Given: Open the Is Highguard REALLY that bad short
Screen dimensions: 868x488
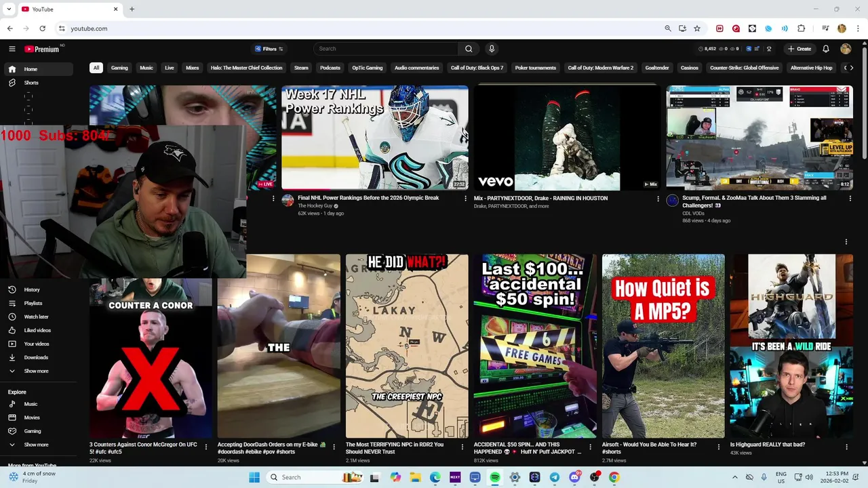Looking at the screenshot, I should tap(791, 346).
